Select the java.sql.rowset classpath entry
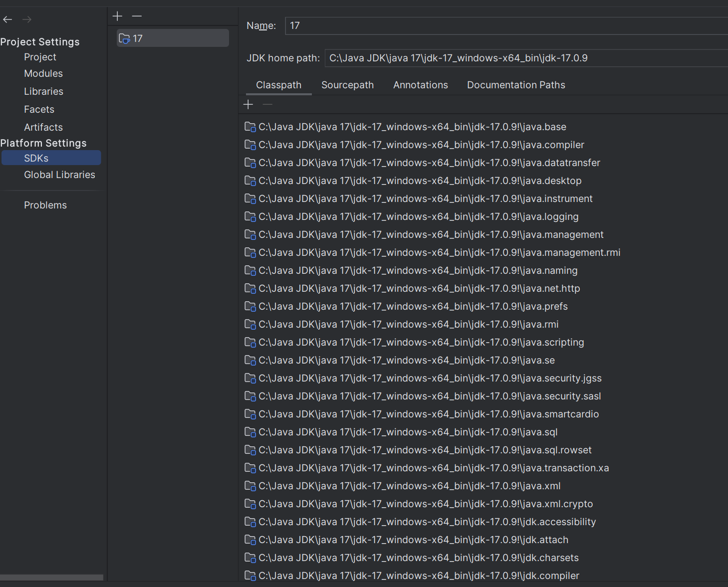 coord(424,450)
